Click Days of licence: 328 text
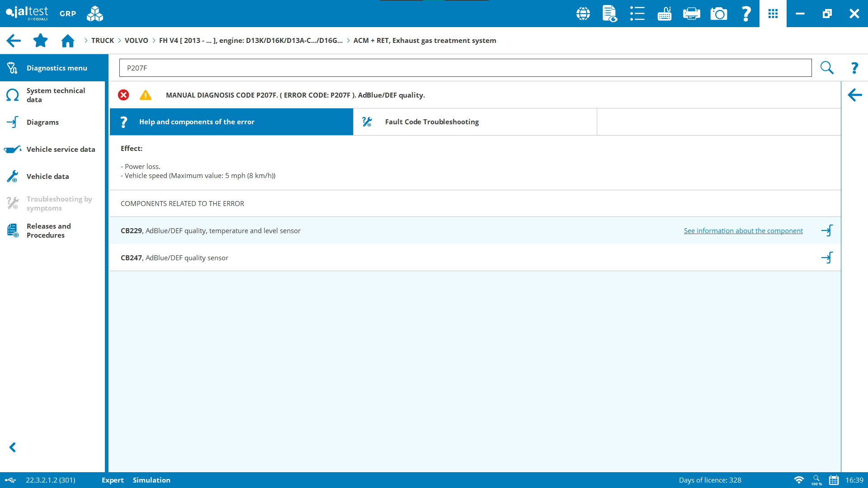 (x=710, y=480)
